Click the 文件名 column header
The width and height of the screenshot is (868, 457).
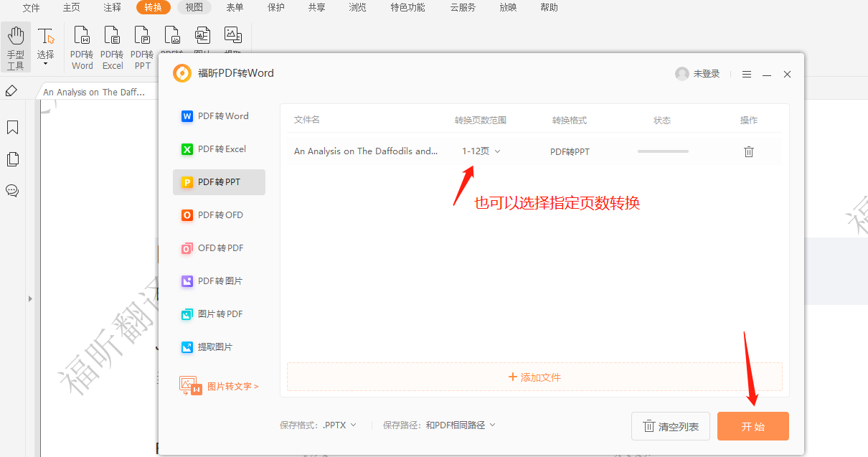coord(306,120)
